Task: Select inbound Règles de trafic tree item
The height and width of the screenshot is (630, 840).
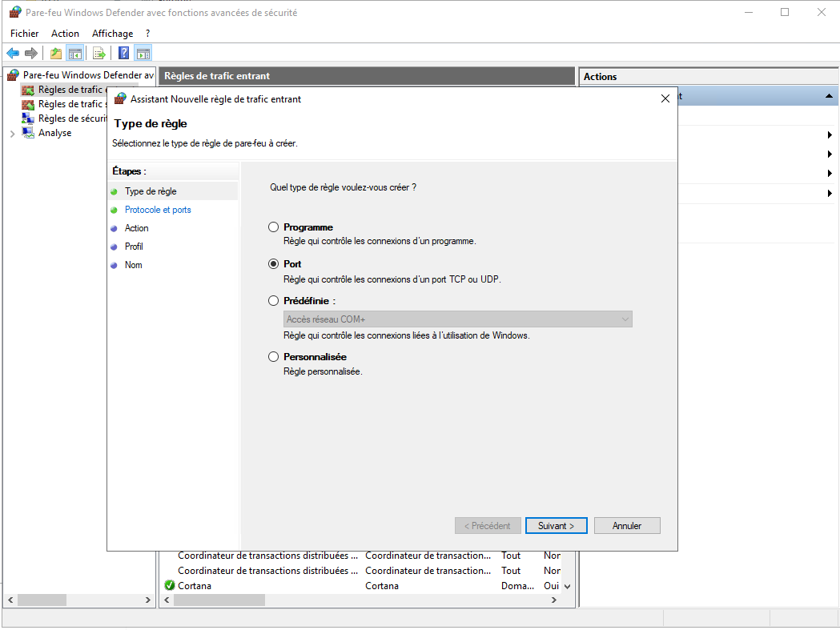Action: click(x=72, y=90)
